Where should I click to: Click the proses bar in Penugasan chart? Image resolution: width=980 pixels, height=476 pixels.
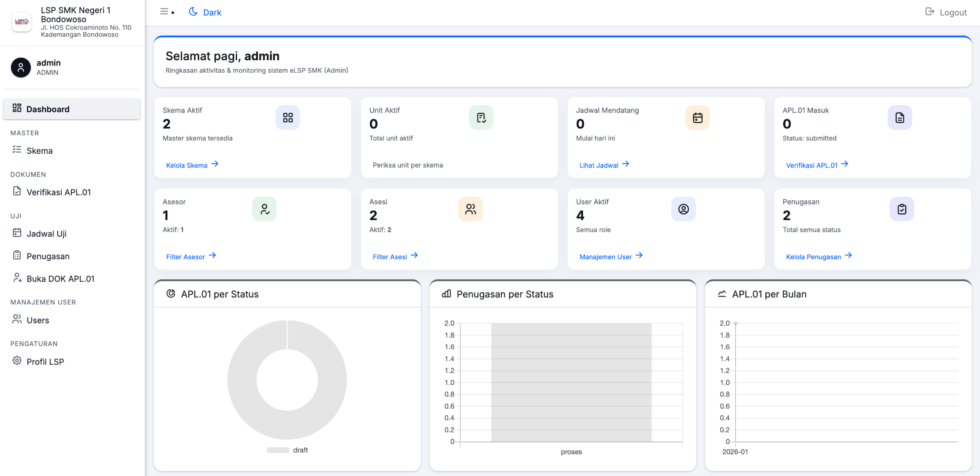click(x=571, y=382)
